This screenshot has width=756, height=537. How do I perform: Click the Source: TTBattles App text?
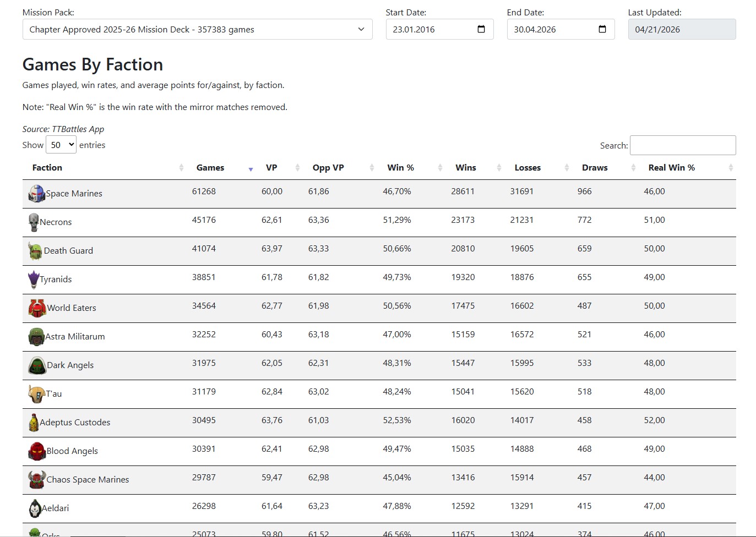coord(63,129)
